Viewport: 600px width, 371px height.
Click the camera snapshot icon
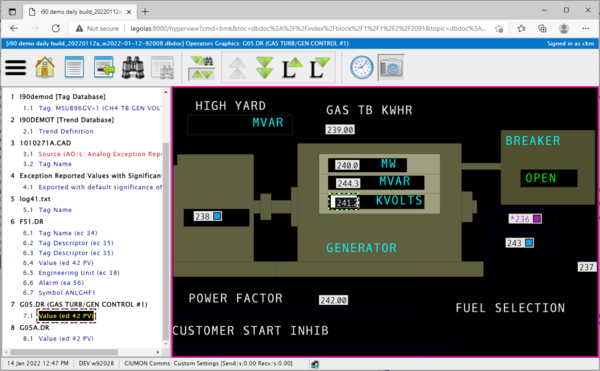(x=391, y=67)
